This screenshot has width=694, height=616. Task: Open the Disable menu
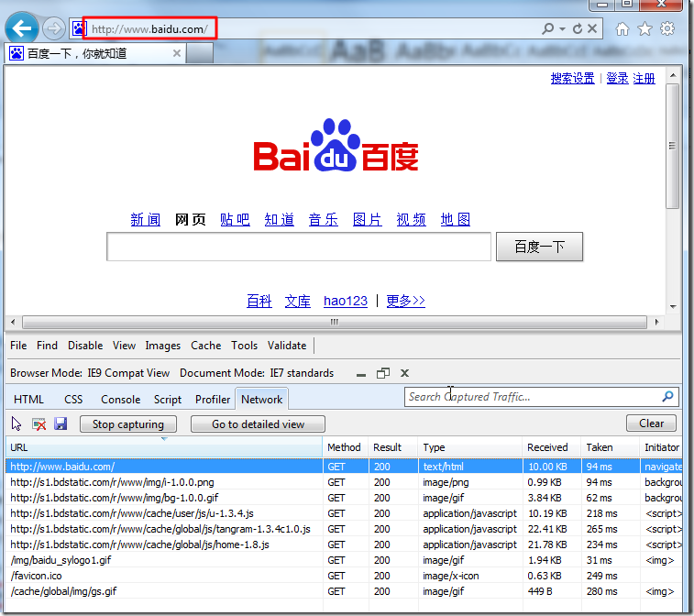click(85, 346)
